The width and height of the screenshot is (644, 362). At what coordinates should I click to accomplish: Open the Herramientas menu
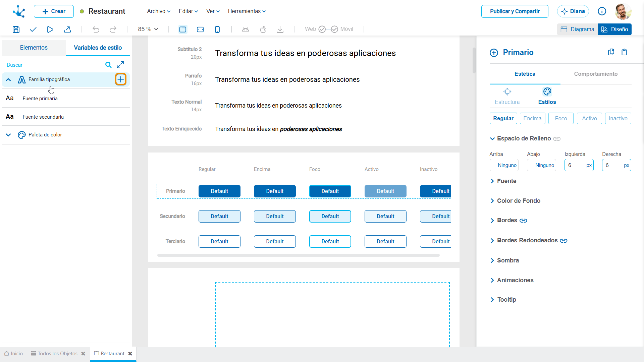coord(247,11)
